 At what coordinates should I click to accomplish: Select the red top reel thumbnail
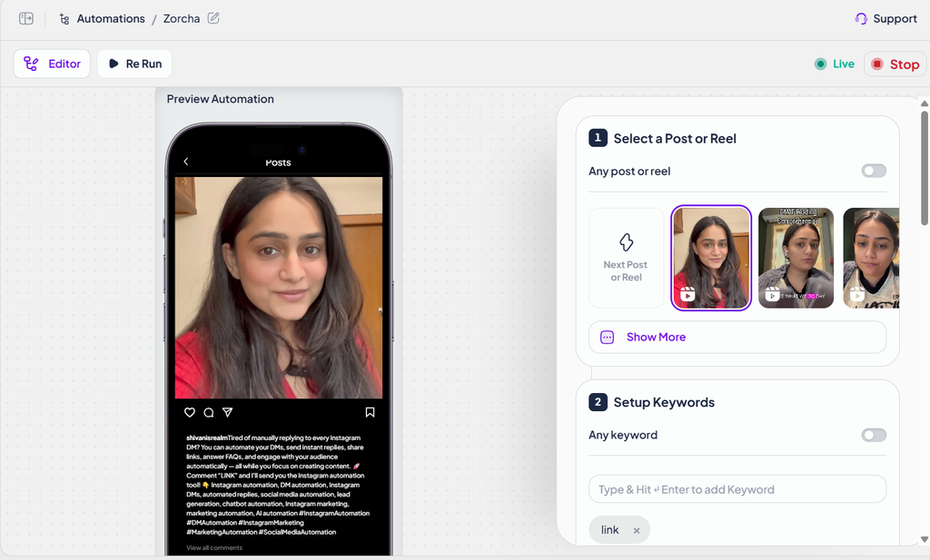711,258
